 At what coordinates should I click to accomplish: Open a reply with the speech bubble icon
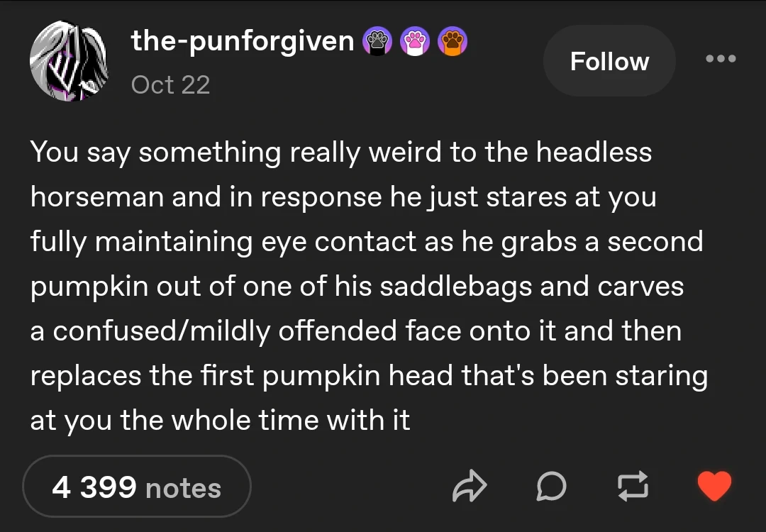click(552, 486)
